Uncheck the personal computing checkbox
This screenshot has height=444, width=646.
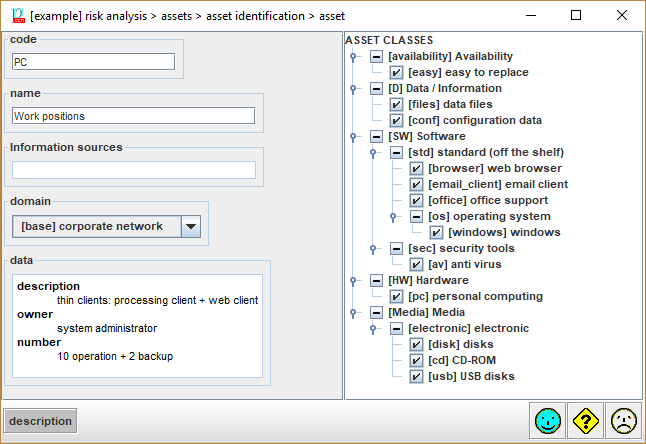coord(397,296)
